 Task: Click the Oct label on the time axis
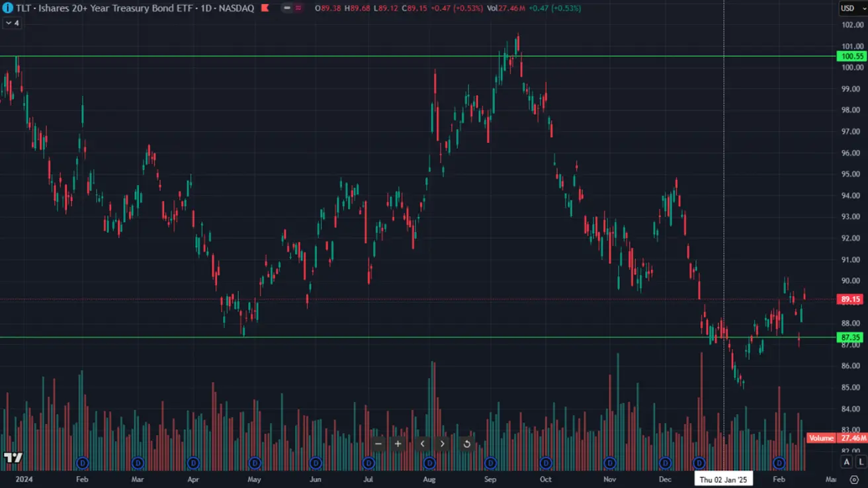(546, 479)
